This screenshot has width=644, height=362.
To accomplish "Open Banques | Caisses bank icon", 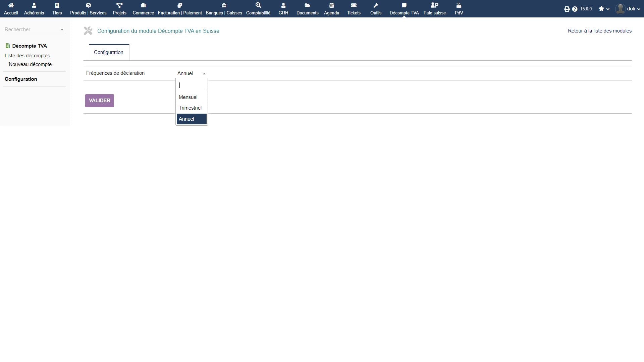I will pos(224,5).
